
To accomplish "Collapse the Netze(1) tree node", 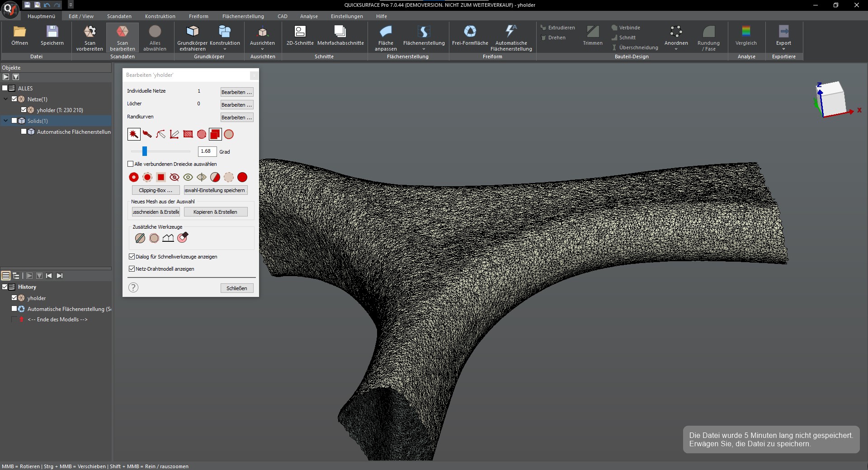I will [x=6, y=99].
